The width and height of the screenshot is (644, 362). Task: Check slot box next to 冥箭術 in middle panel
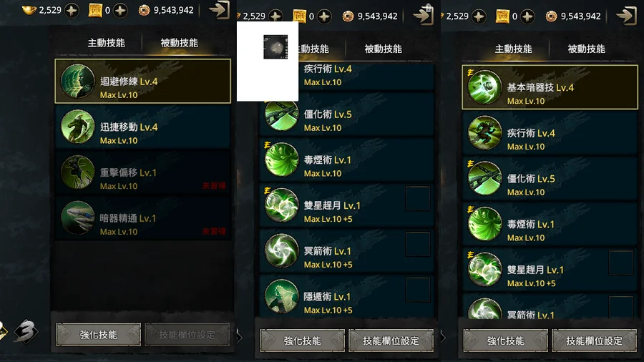tap(418, 244)
